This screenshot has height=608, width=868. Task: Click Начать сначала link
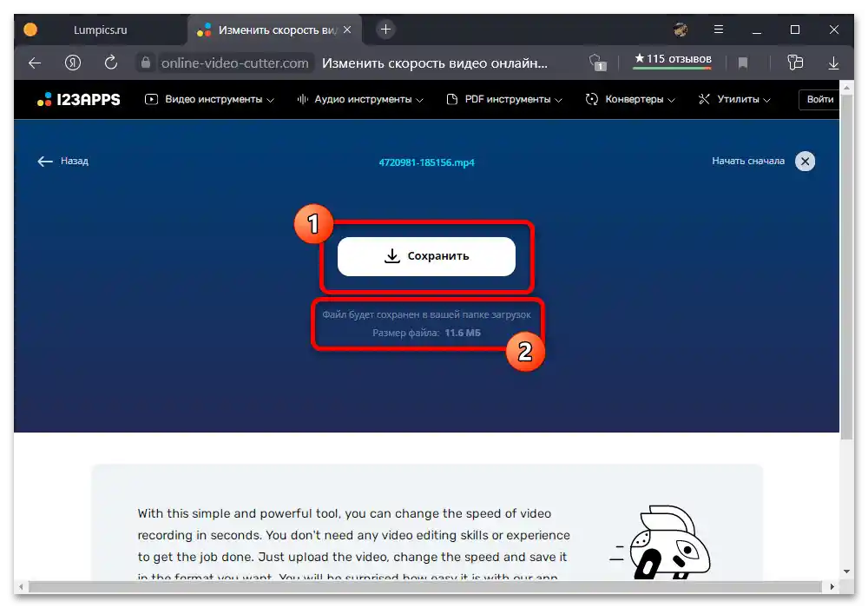(x=748, y=162)
